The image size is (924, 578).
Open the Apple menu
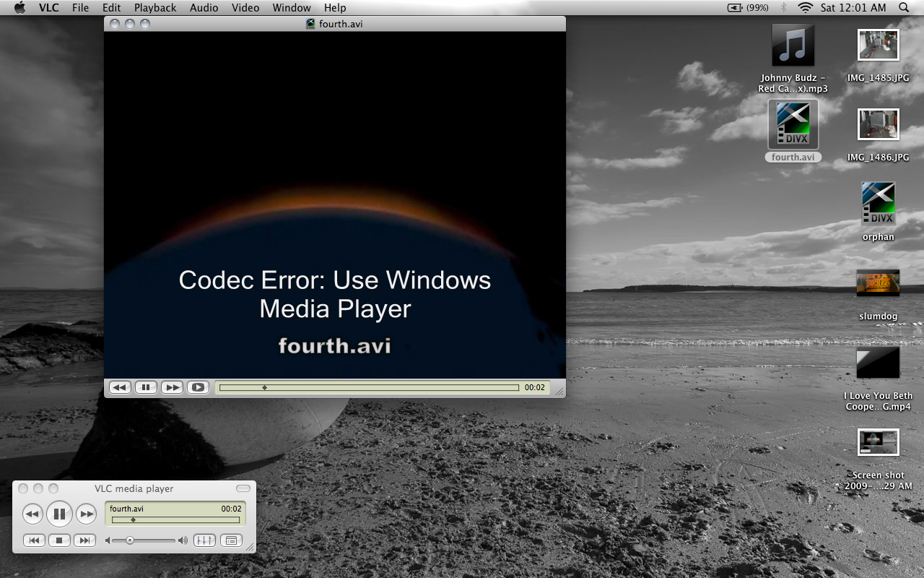pyautogui.click(x=19, y=7)
